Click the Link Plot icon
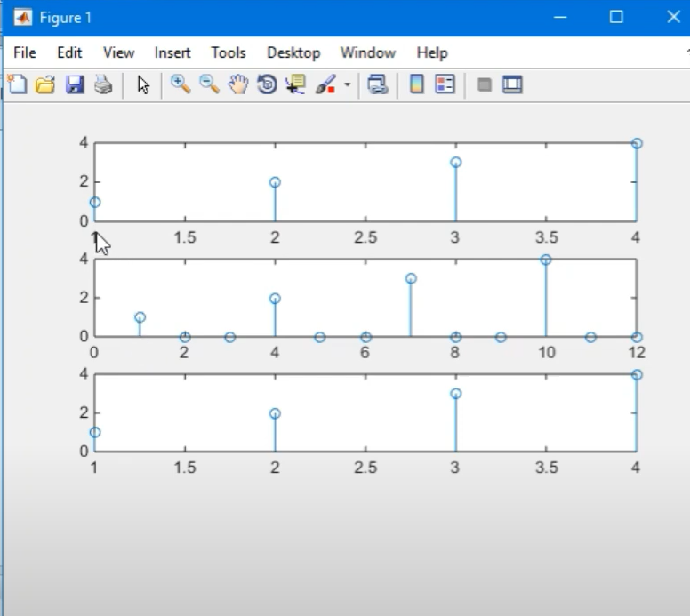 click(x=378, y=84)
